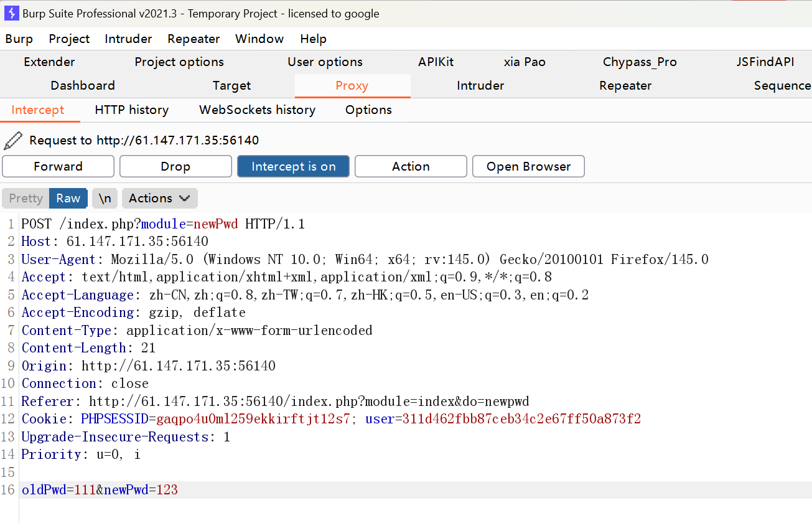812x523 pixels.
Task: Click the Open Browser button
Action: pyautogui.click(x=528, y=166)
